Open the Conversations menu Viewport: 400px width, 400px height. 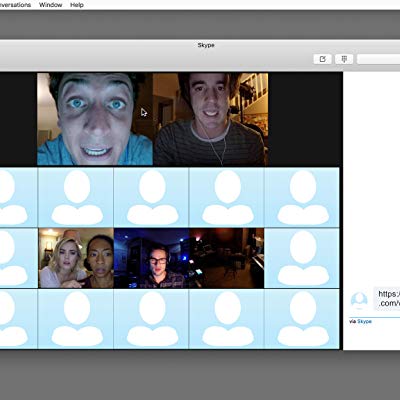pos(15,5)
